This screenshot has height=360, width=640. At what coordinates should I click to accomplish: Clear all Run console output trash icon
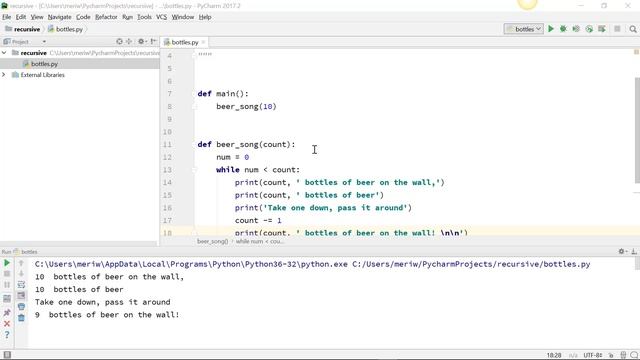tap(21, 318)
